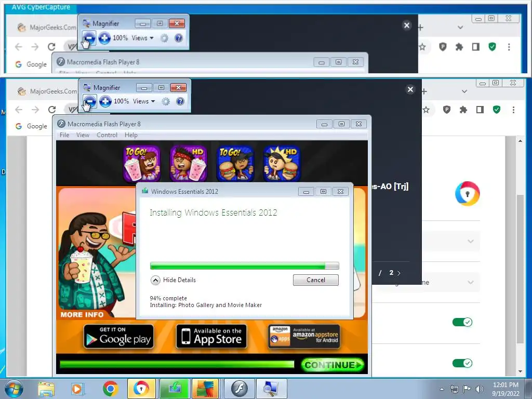Screen dimensions: 532x399
Task: Expand the first collapsed settings section chevron
Action: point(471,241)
